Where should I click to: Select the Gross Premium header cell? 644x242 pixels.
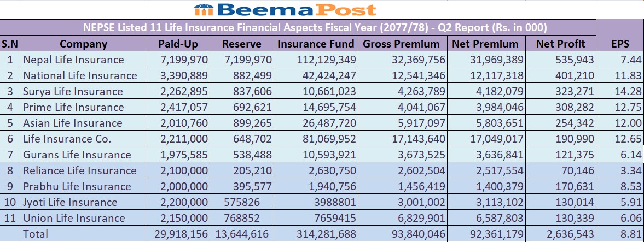click(x=401, y=44)
